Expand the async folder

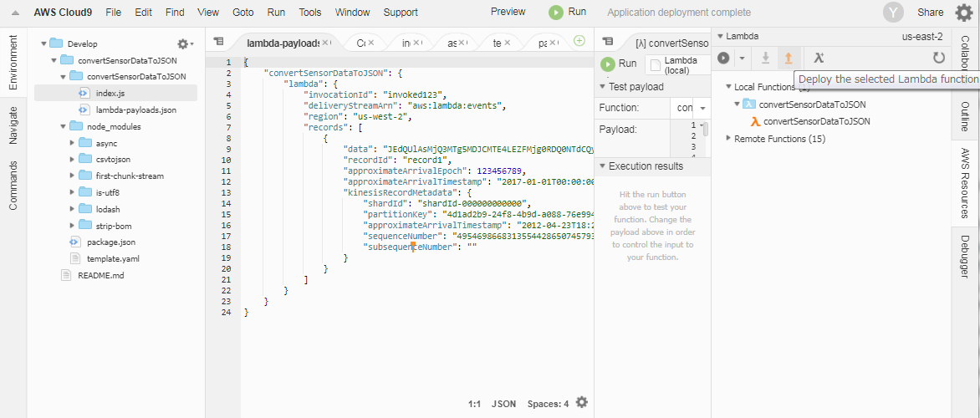tap(73, 143)
